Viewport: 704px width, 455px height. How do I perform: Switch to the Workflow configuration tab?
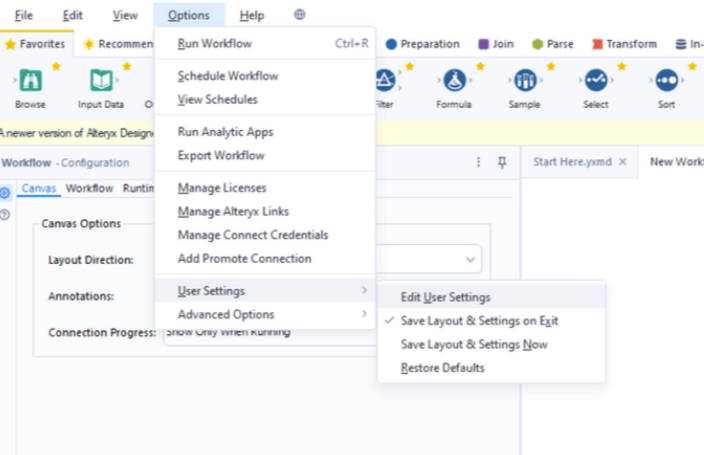pyautogui.click(x=89, y=188)
